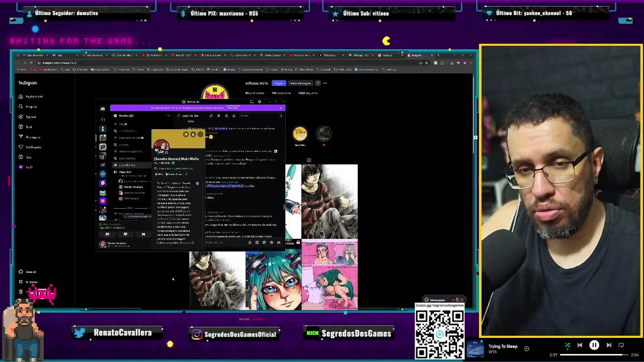Viewport: 644px width, 362px height.
Task: Open the Discord GIF picker icon
Action: point(257,242)
